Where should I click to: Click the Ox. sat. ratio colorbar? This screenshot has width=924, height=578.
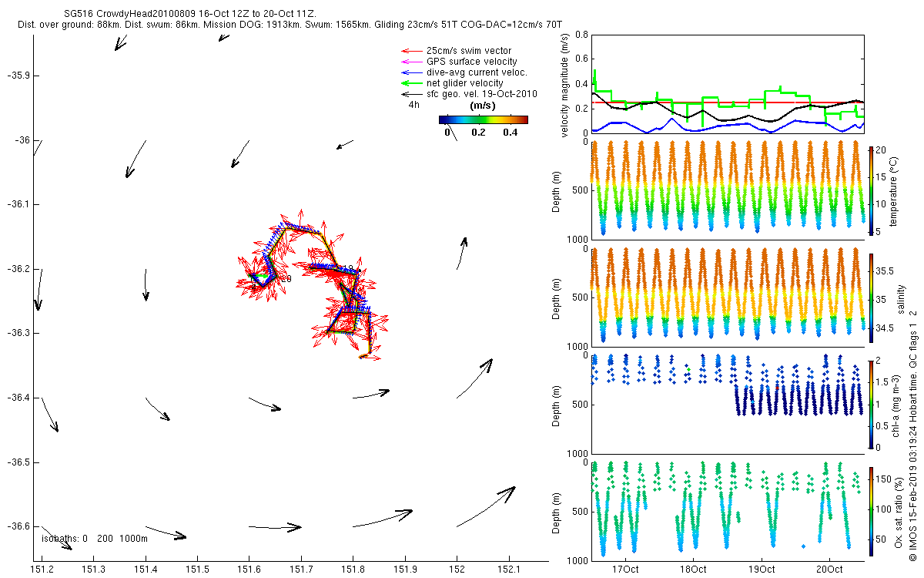click(x=870, y=511)
